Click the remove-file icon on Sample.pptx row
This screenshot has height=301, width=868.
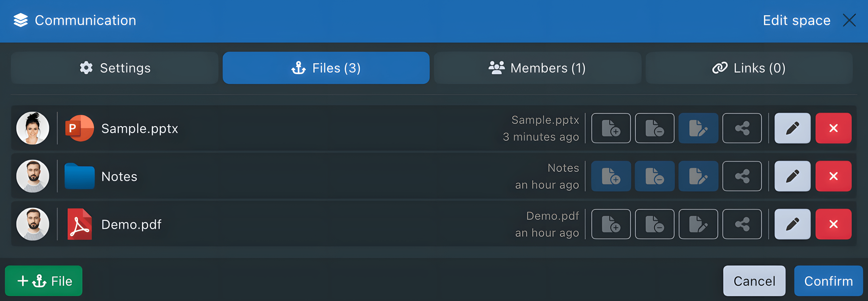click(x=655, y=128)
